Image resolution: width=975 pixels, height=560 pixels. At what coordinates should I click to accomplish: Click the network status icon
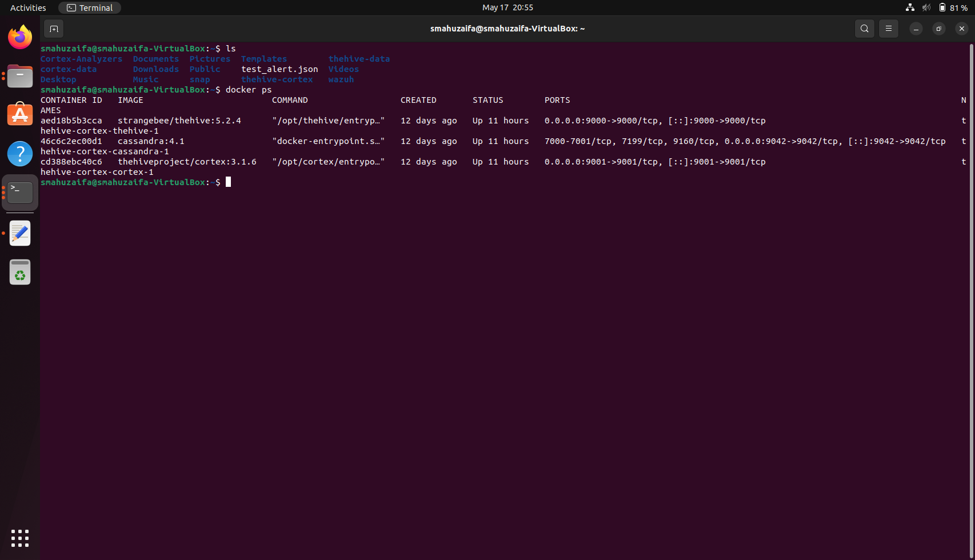tap(910, 7)
